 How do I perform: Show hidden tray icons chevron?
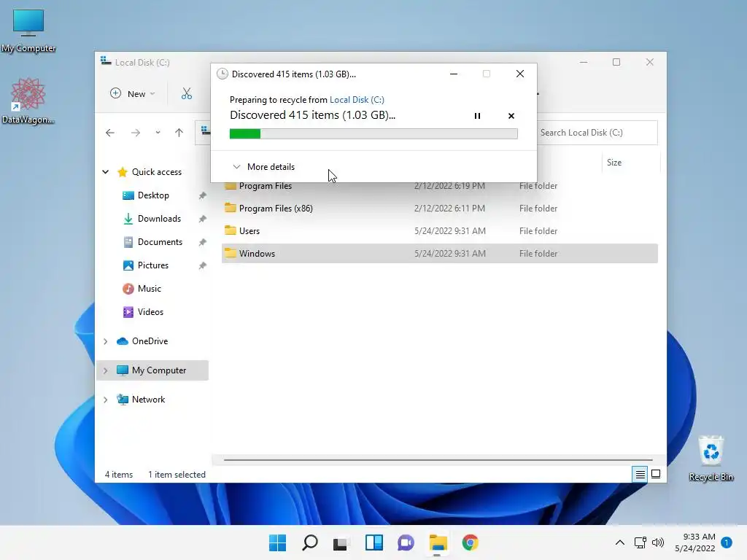[x=620, y=542]
